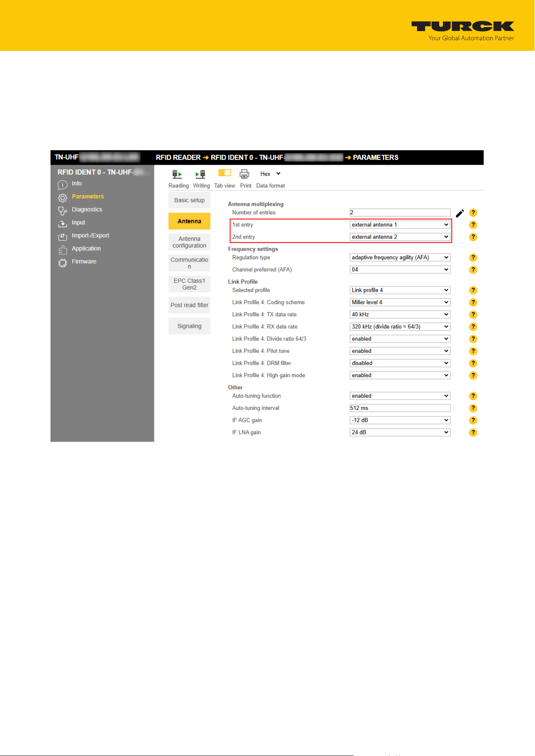The height and width of the screenshot is (756, 535).
Task: Toggle the Tab view icon
Action: tap(225, 173)
